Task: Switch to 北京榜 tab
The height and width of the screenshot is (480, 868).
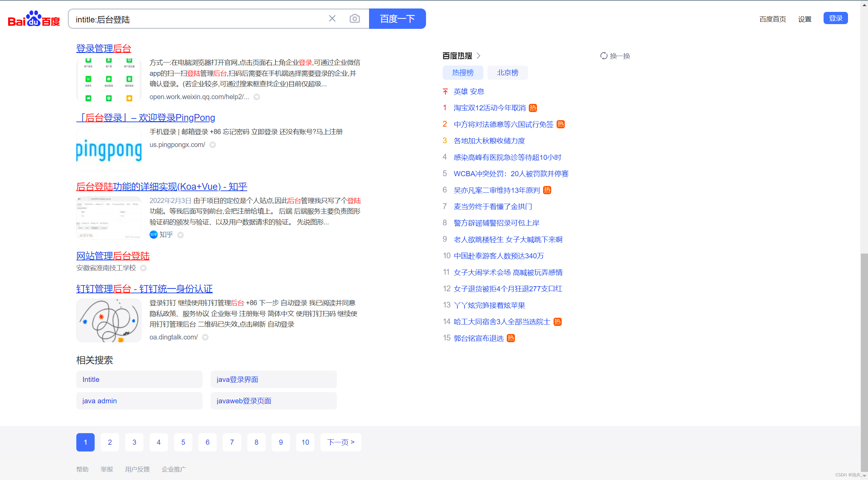Action: tap(508, 73)
